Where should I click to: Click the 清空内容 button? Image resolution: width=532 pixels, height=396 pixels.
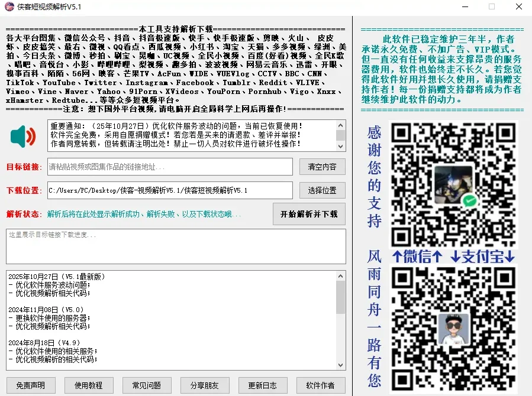322,167
